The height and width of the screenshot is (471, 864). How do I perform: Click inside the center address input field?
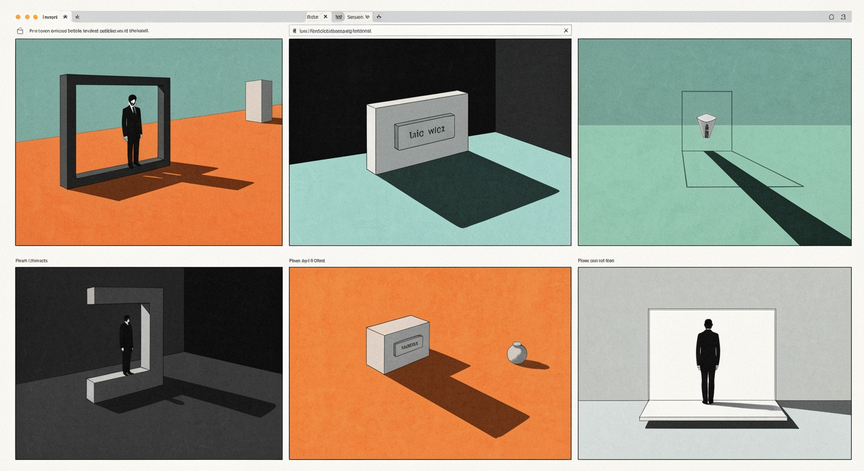(x=430, y=31)
